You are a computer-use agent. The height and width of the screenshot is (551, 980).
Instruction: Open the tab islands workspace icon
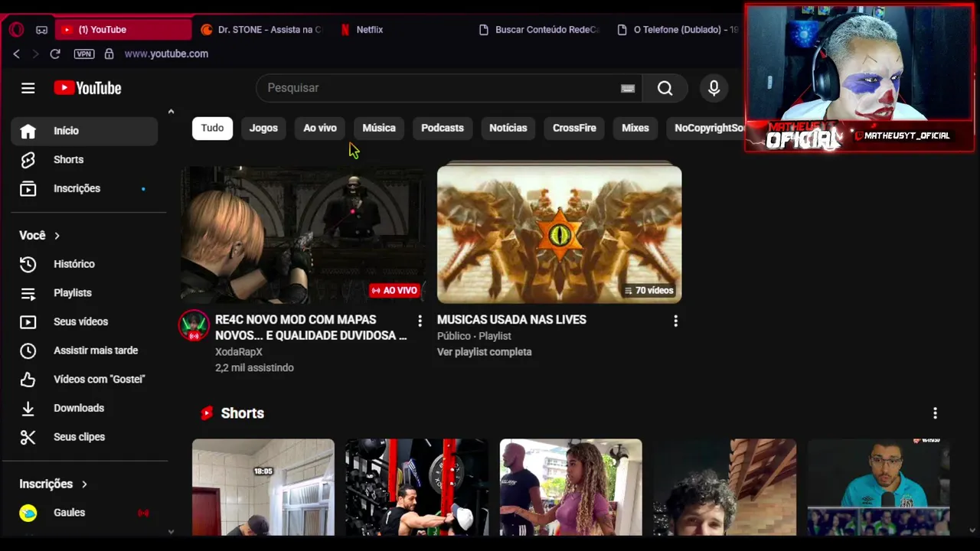coord(42,30)
